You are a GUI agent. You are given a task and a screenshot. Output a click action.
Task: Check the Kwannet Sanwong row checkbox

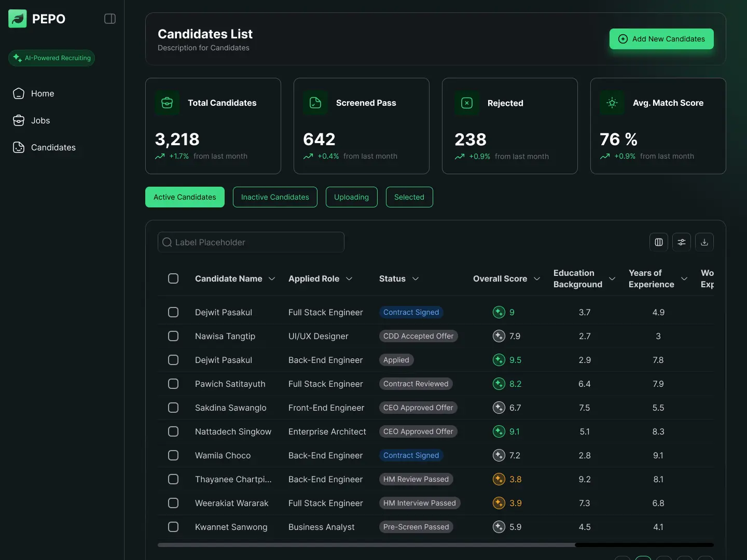point(173,527)
